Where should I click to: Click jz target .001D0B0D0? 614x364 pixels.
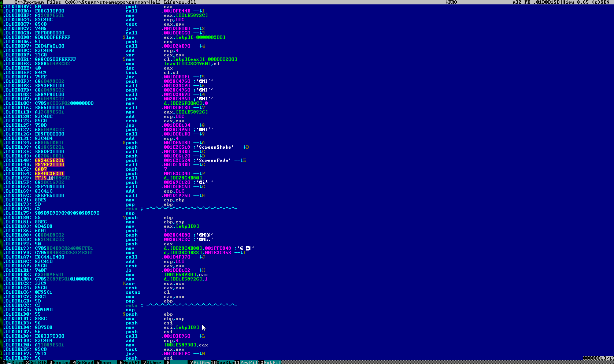(x=177, y=29)
